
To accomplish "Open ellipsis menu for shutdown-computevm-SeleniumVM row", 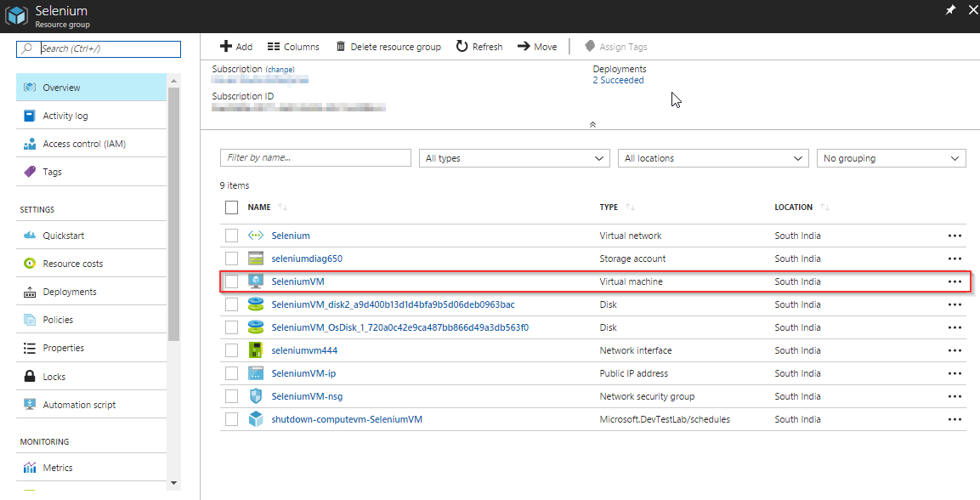I will point(955,419).
